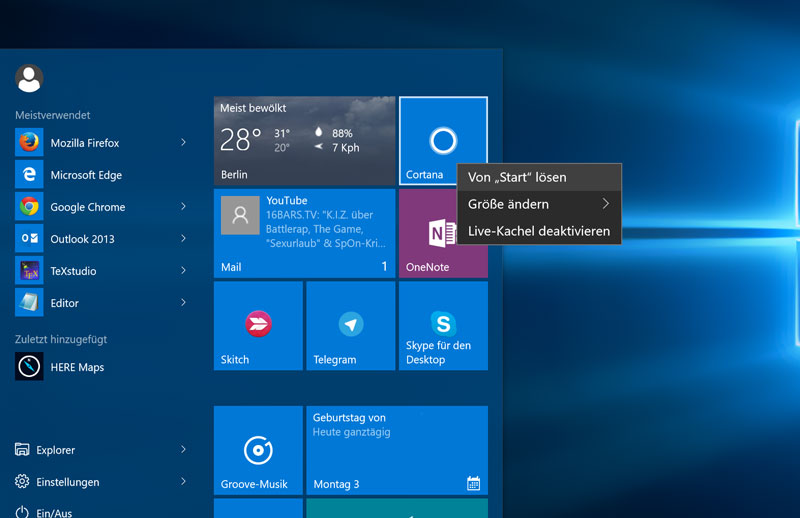
Task: Launch the Telegram tile
Action: (x=351, y=326)
